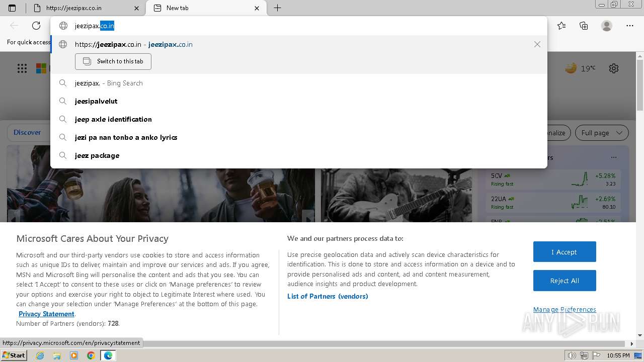Open File Explorer from taskbar

57,355
